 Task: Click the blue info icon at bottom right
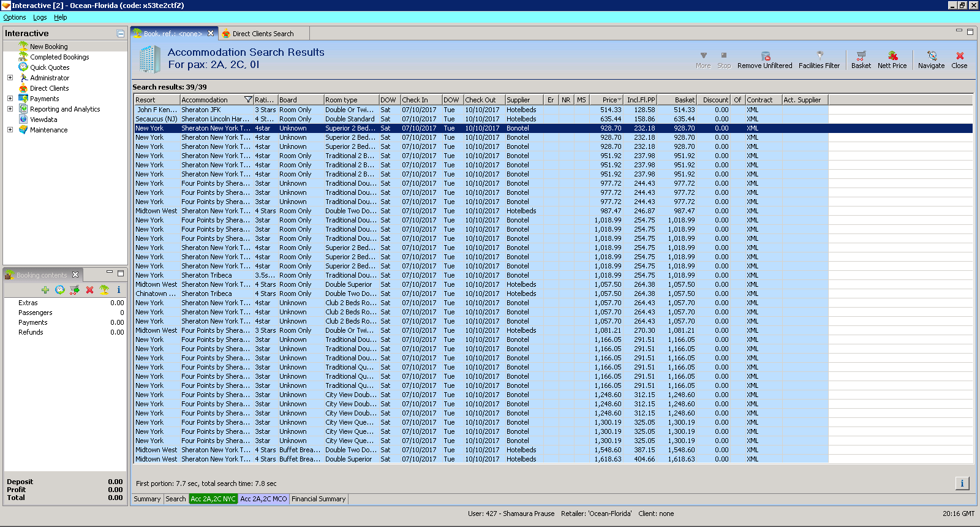pos(962,483)
